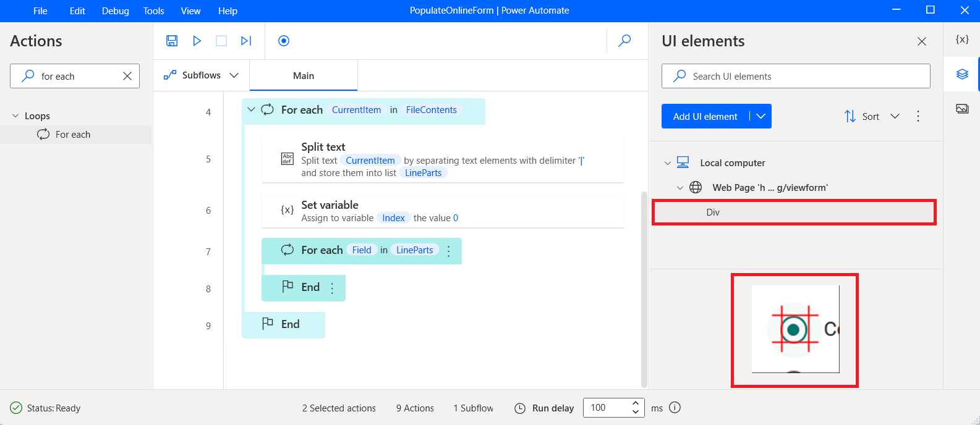
Task: Select the Div UI element
Action: coord(794,212)
